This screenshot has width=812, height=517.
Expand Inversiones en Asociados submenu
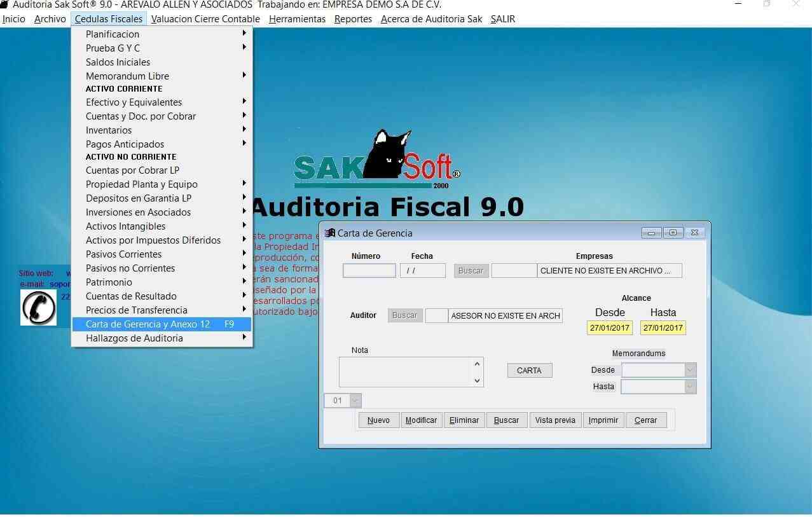[x=162, y=212]
